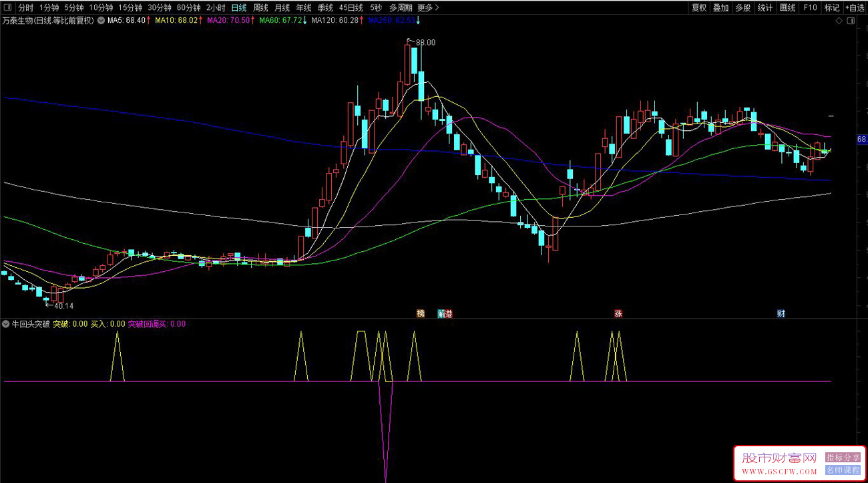Switch to 60分钟 period

189,8
